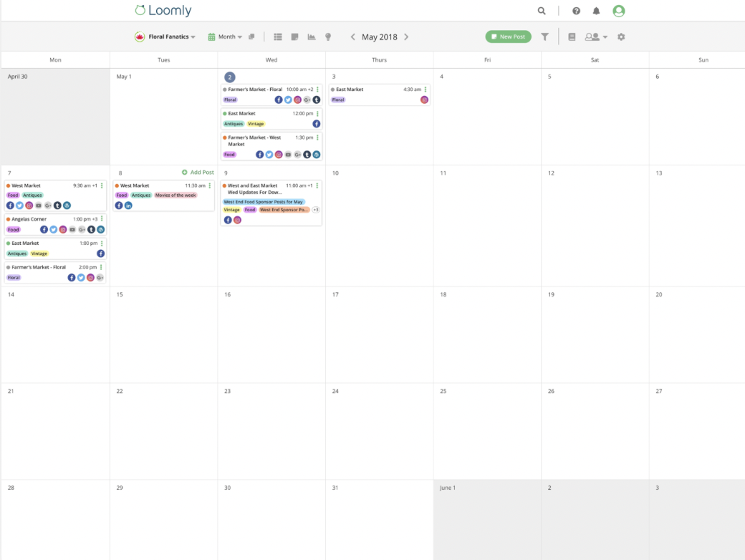This screenshot has height=560, width=745.
Task: Click Vintage label on May 2 East Market post
Action: pos(256,124)
